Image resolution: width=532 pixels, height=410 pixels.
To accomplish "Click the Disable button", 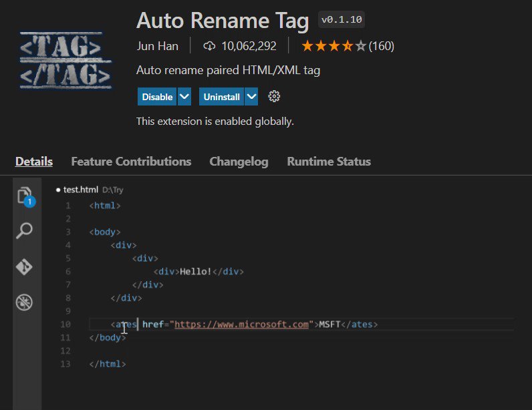I will (x=157, y=97).
